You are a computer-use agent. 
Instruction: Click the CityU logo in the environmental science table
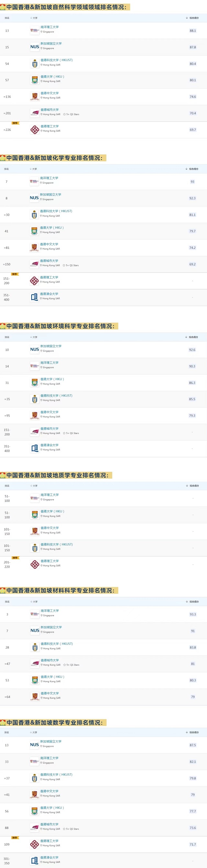tap(34, 432)
